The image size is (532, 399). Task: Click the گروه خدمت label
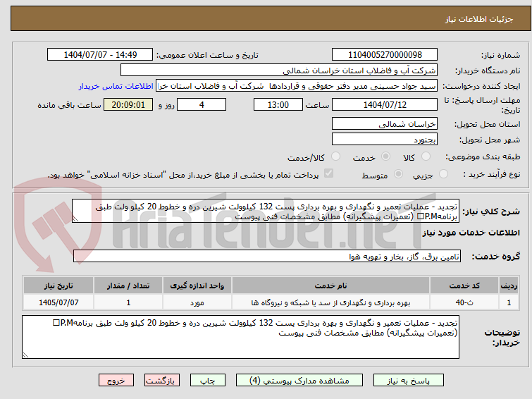point(496,257)
